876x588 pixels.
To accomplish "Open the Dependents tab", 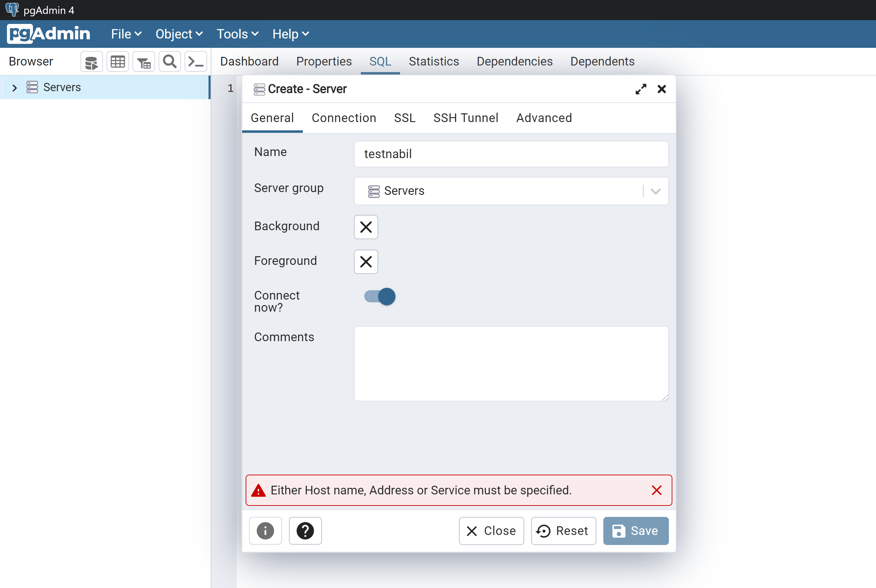I will point(603,61).
